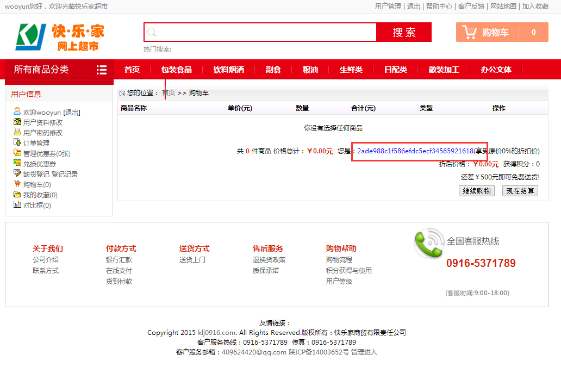The height and width of the screenshot is (392, 561).
Task: Click the coupon icon beside 管理优惠券
Action: [x=17, y=152]
